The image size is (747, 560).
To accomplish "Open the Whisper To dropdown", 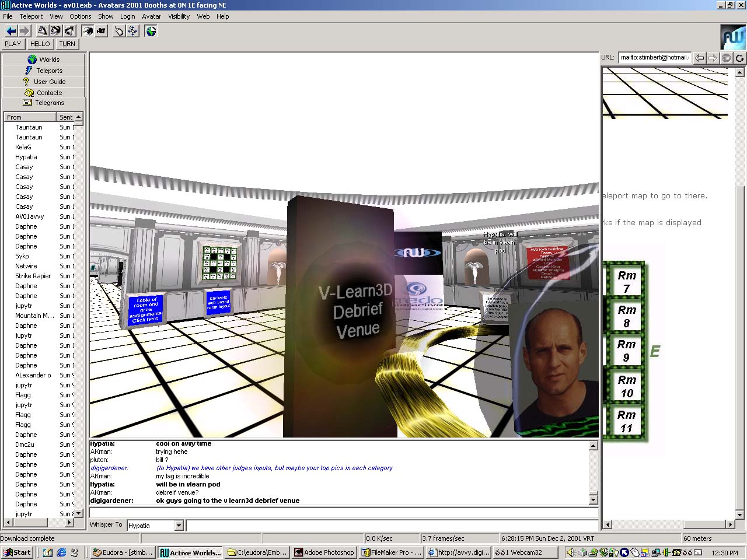I will pyautogui.click(x=179, y=526).
